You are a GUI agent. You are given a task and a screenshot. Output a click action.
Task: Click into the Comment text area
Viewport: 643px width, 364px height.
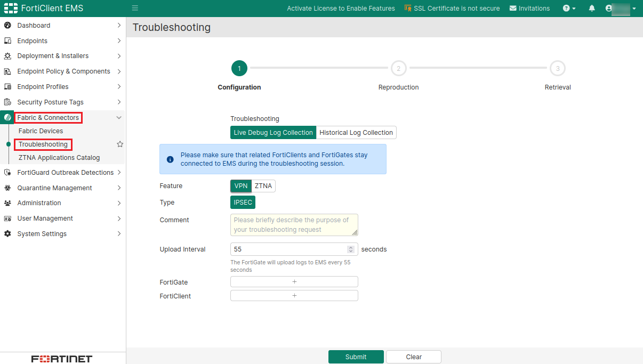(294, 225)
